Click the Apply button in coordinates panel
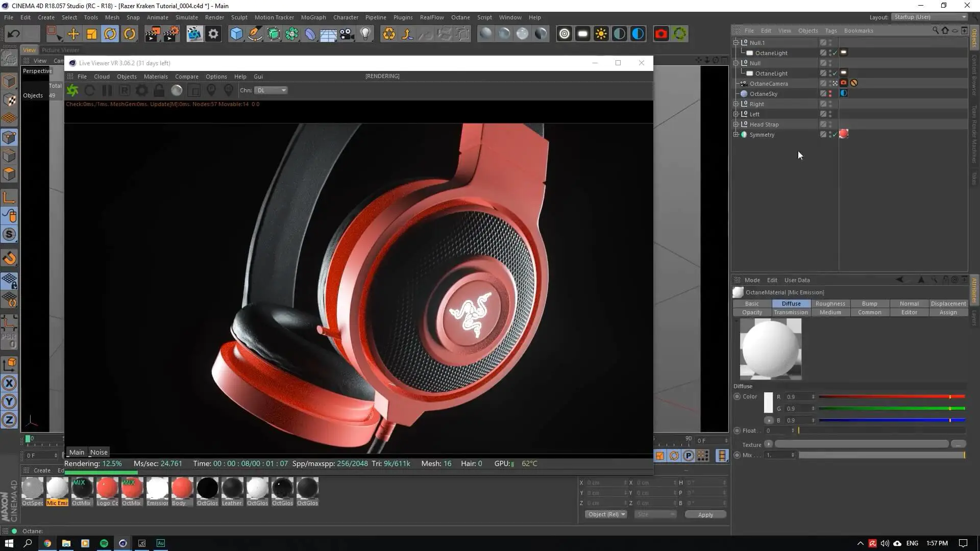The width and height of the screenshot is (980, 551). (705, 515)
